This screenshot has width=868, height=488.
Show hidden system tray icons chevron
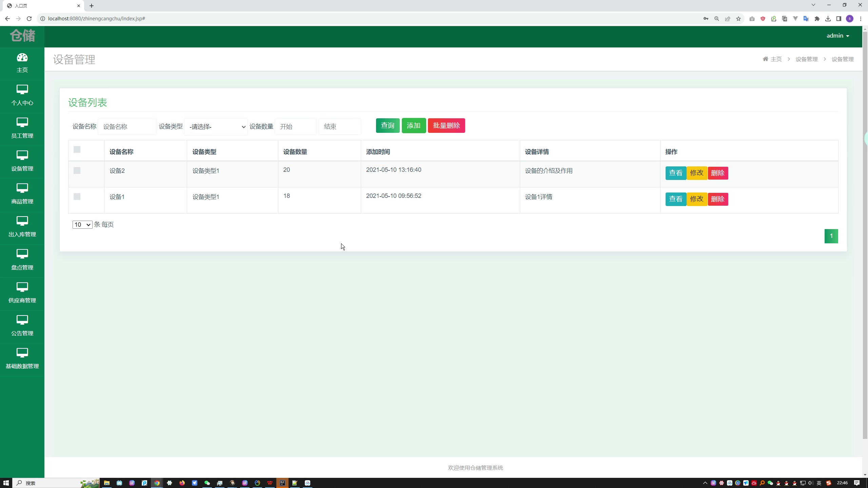tap(705, 483)
